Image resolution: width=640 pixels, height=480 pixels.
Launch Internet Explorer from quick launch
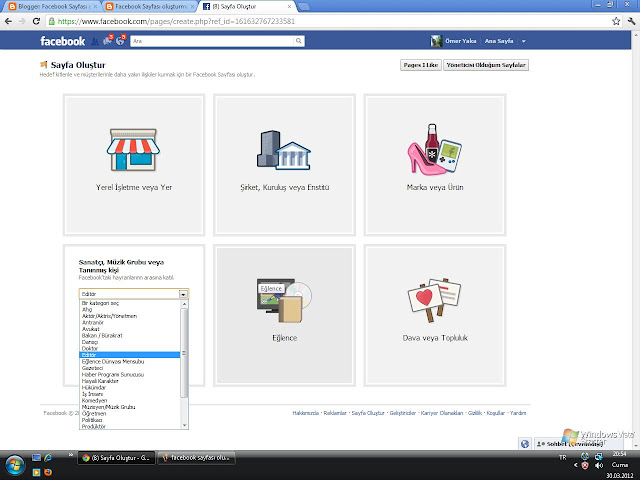pyautogui.click(x=48, y=458)
